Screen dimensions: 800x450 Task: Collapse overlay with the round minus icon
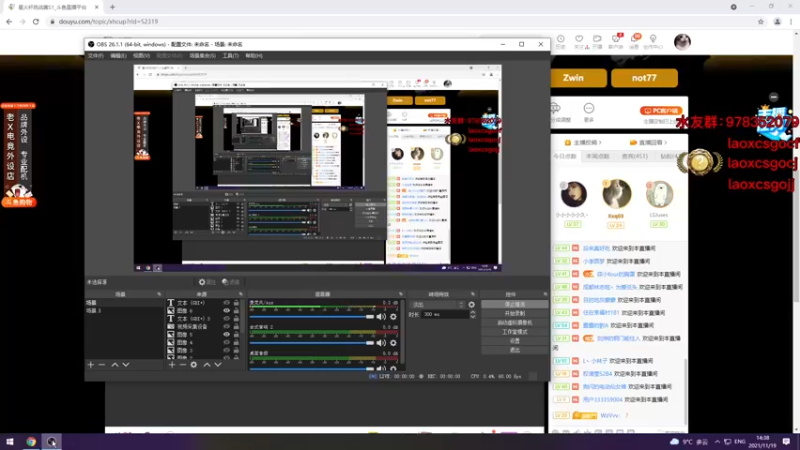pos(774,97)
